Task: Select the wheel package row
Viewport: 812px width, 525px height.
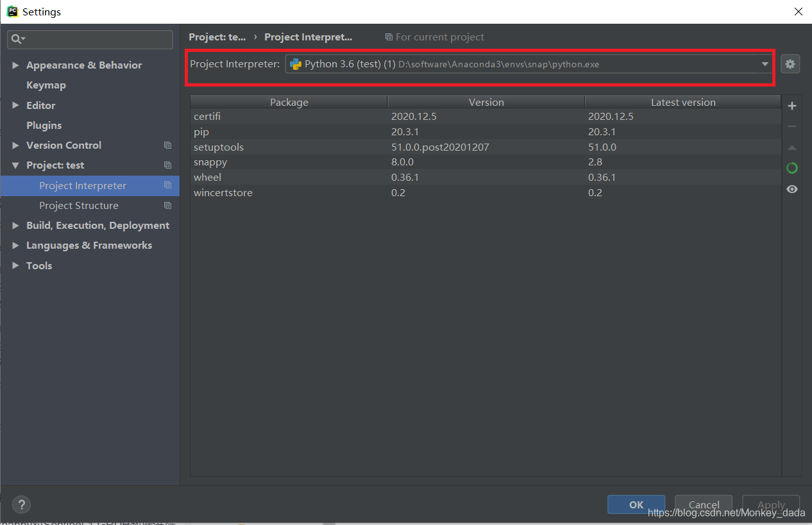Action: tap(486, 178)
